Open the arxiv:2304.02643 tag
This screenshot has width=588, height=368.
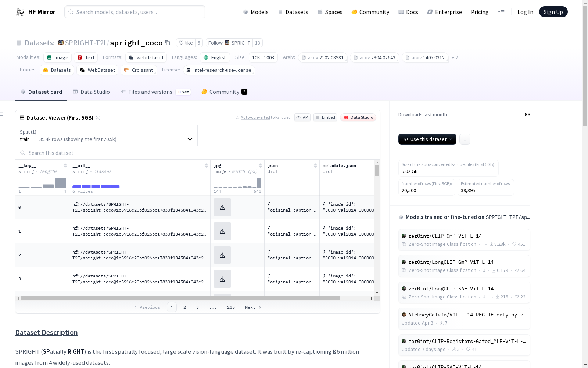[x=374, y=57]
